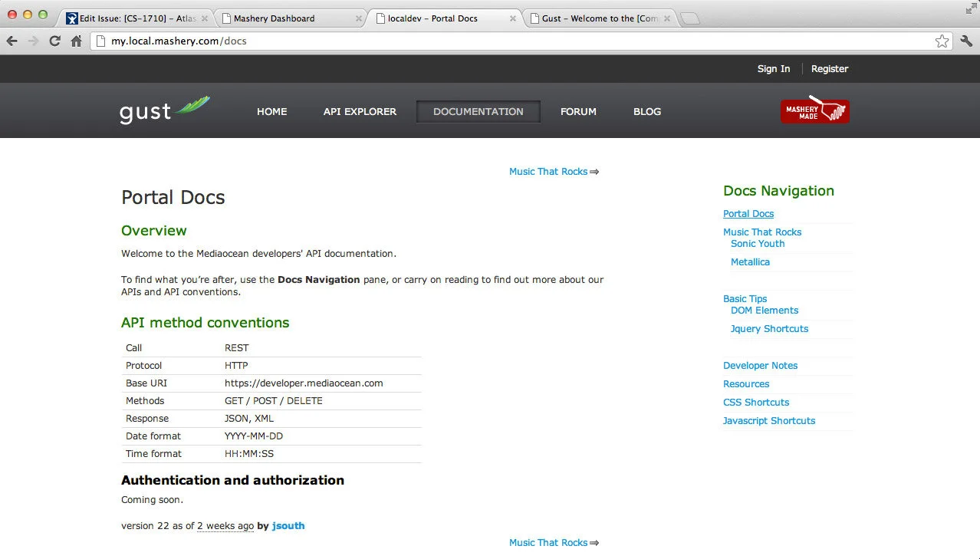The width and height of the screenshot is (980, 559).
Task: Open the Jquery Shortcuts page
Action: coord(770,329)
